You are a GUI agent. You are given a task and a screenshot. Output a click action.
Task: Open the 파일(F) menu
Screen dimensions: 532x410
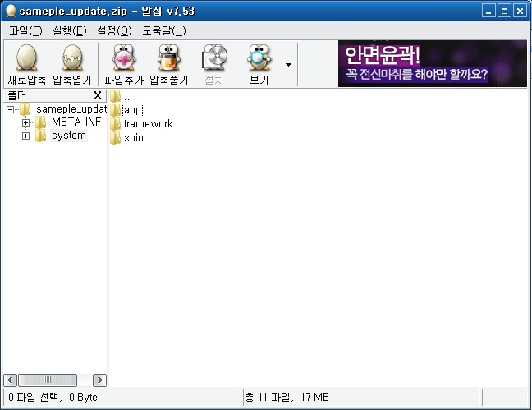tap(25, 30)
